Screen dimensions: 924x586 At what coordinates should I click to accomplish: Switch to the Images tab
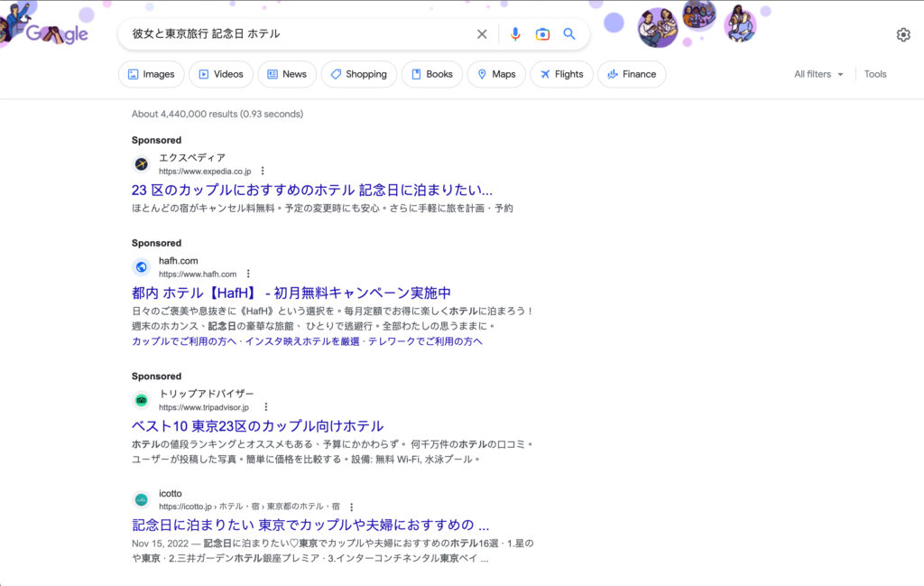pyautogui.click(x=152, y=74)
